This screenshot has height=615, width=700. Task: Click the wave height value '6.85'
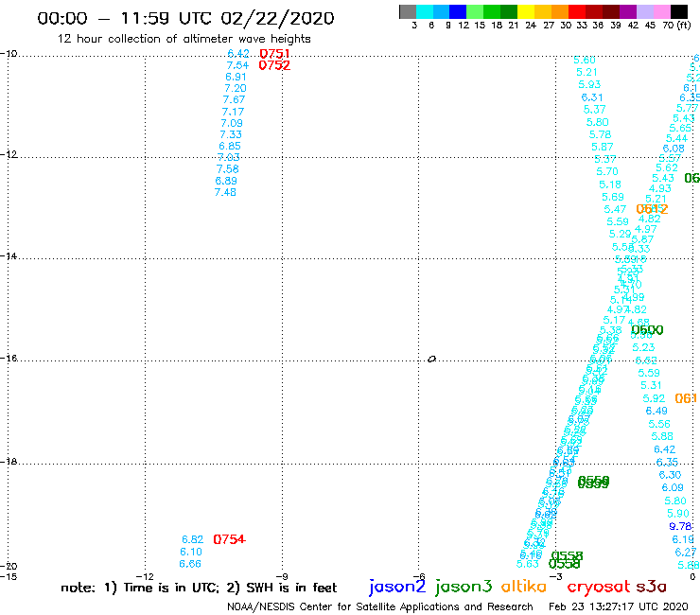coord(230,146)
